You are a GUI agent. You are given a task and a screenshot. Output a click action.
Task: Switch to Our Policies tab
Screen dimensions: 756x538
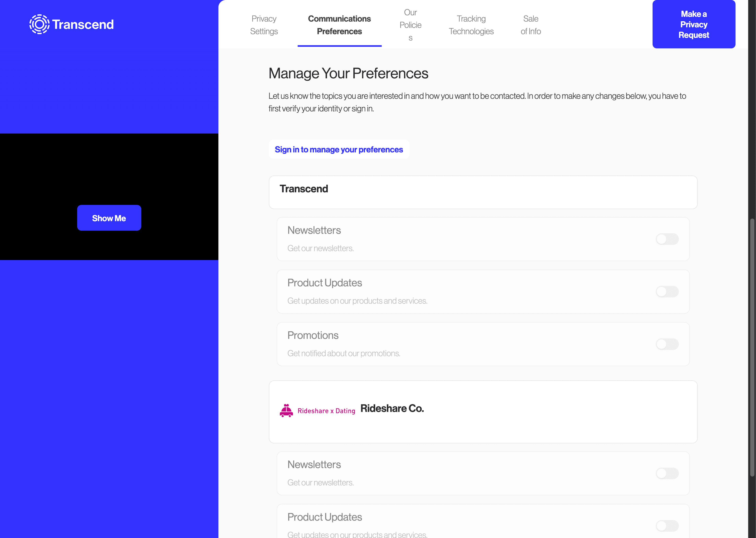pos(410,25)
